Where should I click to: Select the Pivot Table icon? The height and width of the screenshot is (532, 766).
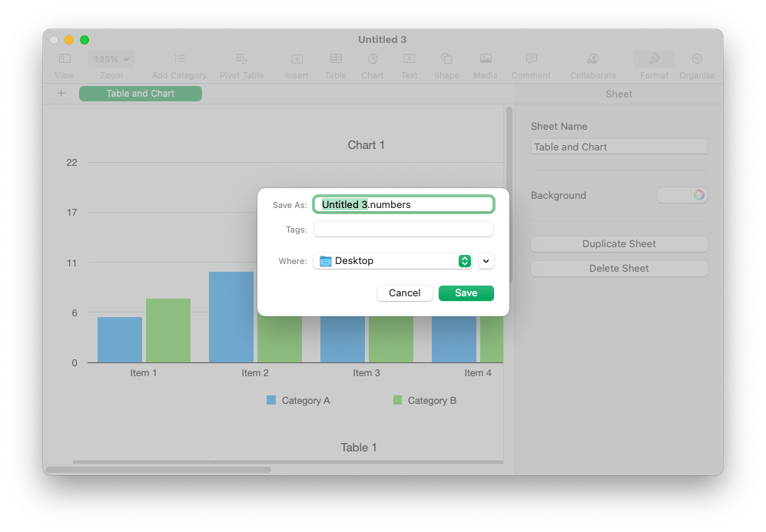click(x=241, y=59)
